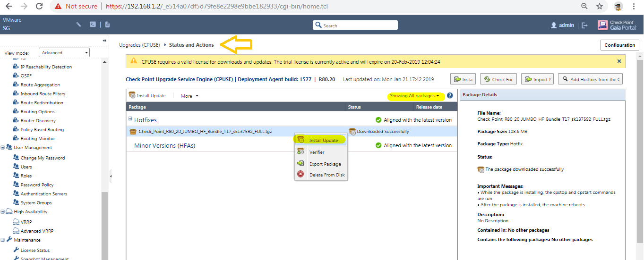Click the Configuration button
Screen dimensions: 644x260
pos(619,45)
